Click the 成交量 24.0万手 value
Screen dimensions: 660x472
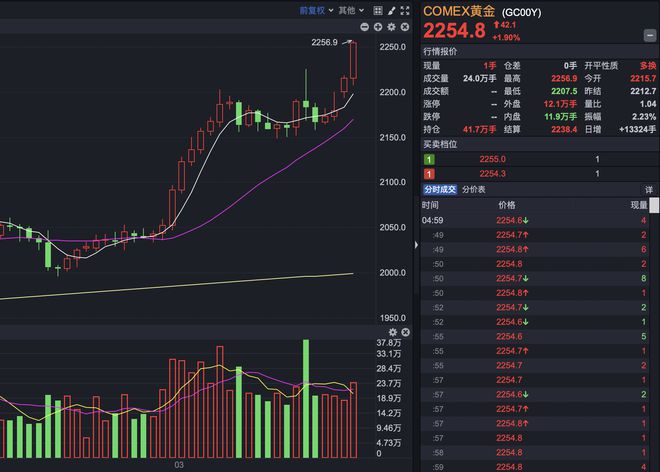tap(479, 78)
